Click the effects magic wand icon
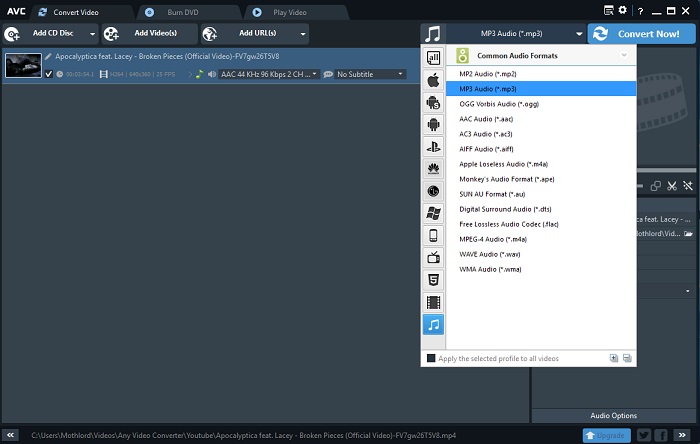Image resolution: width=700 pixels, height=444 pixels. pyautogui.click(x=688, y=186)
